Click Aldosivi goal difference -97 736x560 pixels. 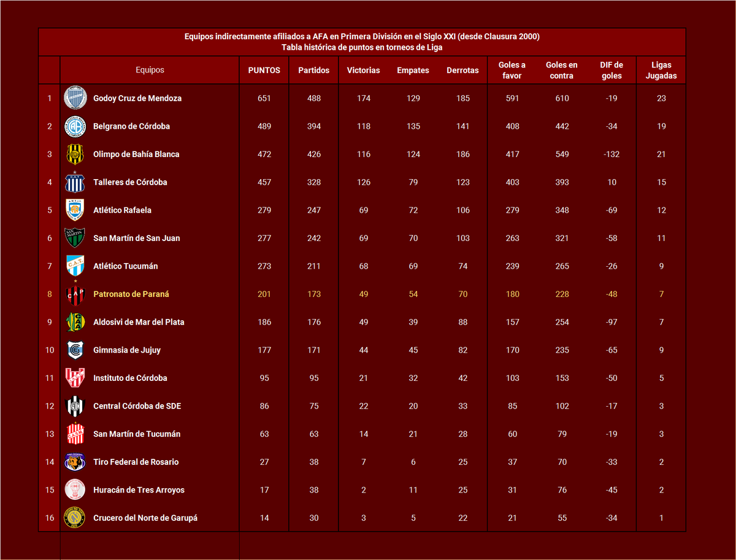(x=611, y=322)
